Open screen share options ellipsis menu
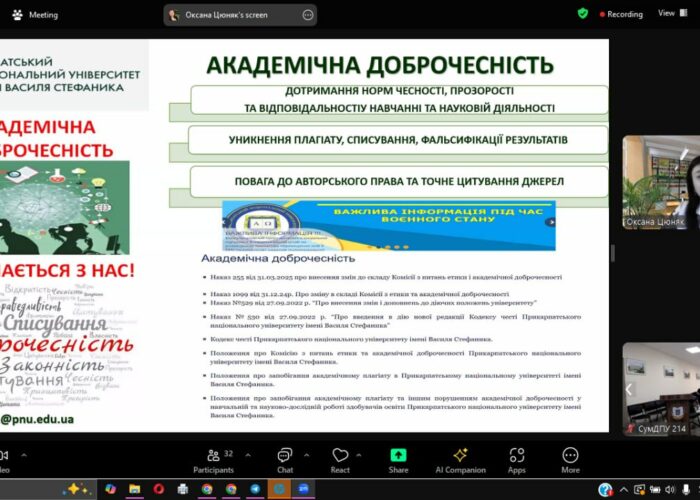The width and height of the screenshot is (700, 500). (307, 15)
